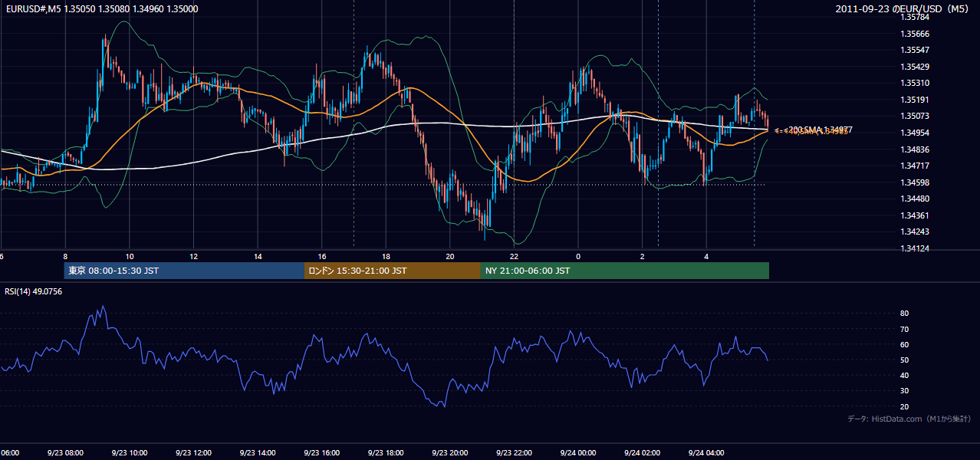Click the RSI scale value 30
Image resolution: width=980 pixels, height=460 pixels.
[904, 390]
